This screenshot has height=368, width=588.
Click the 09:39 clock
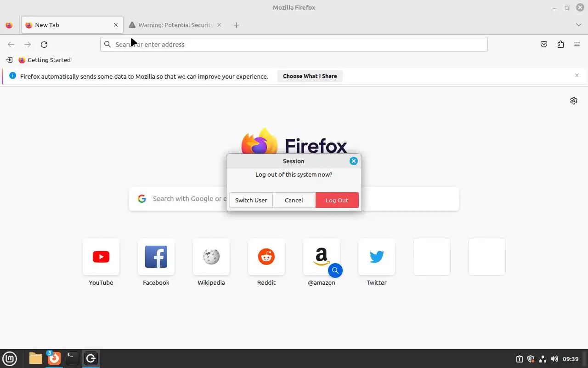[x=571, y=359]
